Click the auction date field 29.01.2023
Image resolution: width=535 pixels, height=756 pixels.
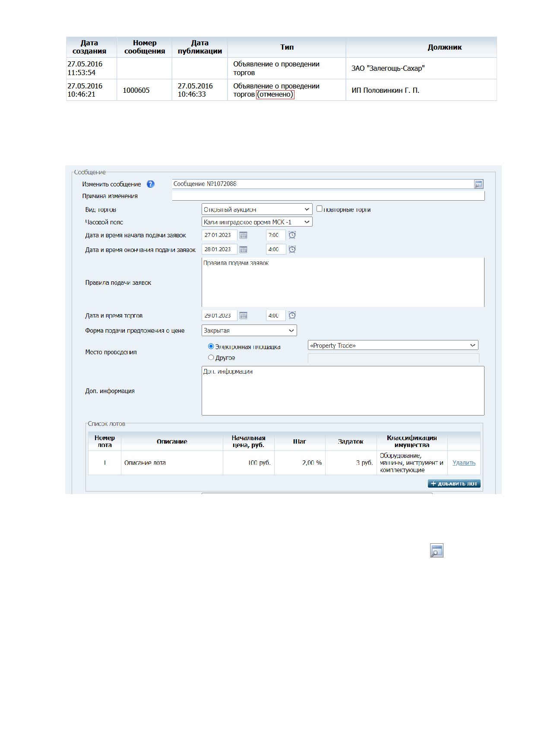click(219, 315)
